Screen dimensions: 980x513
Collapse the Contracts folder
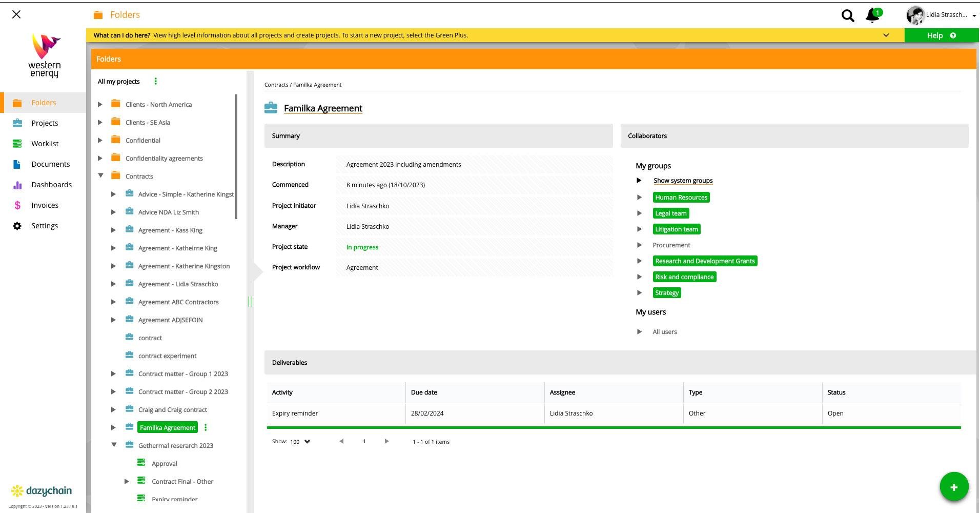coord(100,176)
